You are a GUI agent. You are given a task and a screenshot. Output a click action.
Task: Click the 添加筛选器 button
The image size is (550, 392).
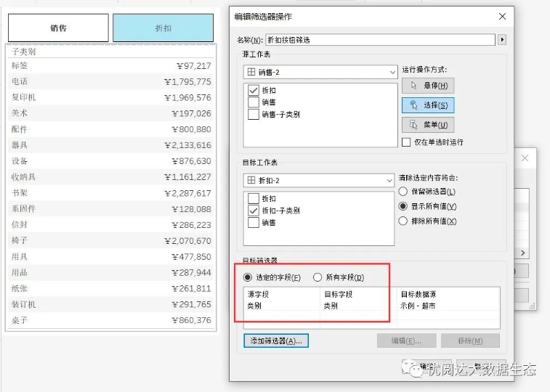pos(277,340)
